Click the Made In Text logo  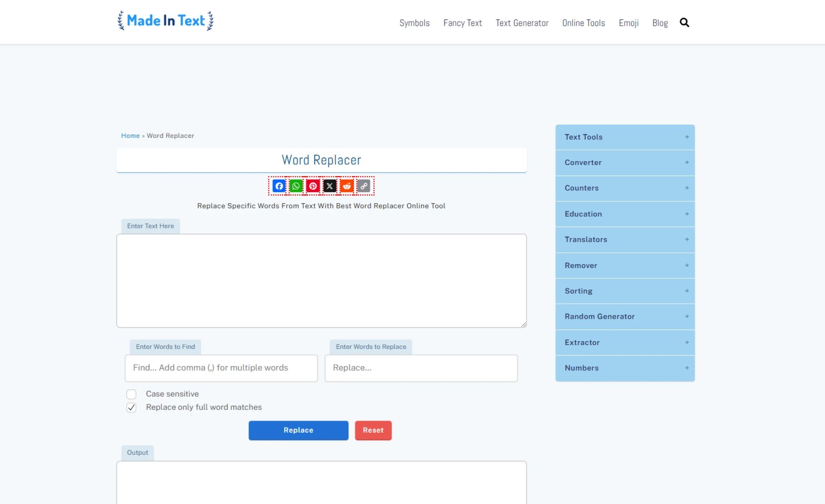point(165,21)
